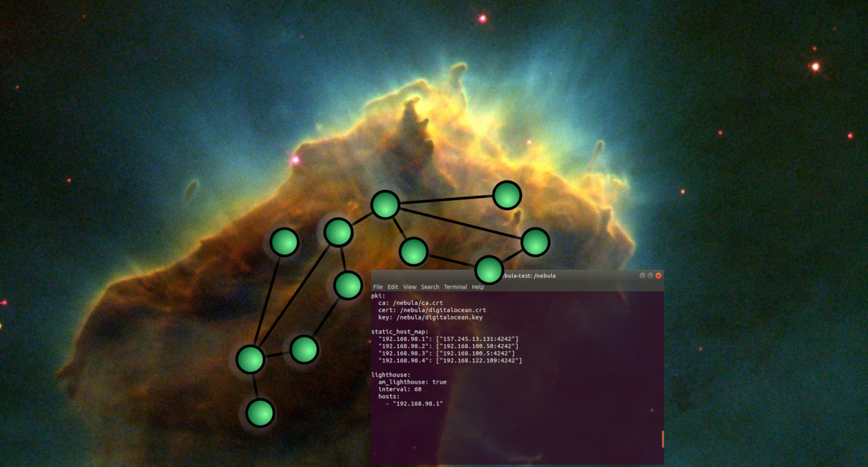Select the leftmost upper green node
This screenshot has width=868, height=467.
click(285, 241)
